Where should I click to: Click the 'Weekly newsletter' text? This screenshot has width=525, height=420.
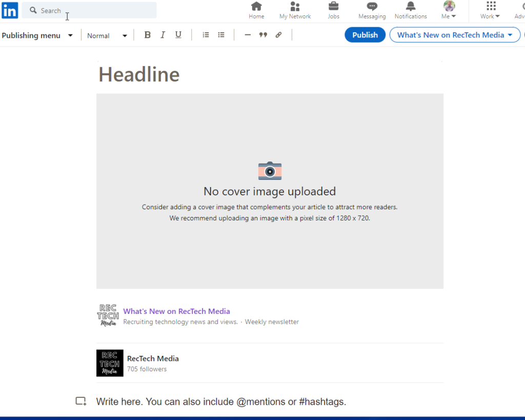[272, 322]
